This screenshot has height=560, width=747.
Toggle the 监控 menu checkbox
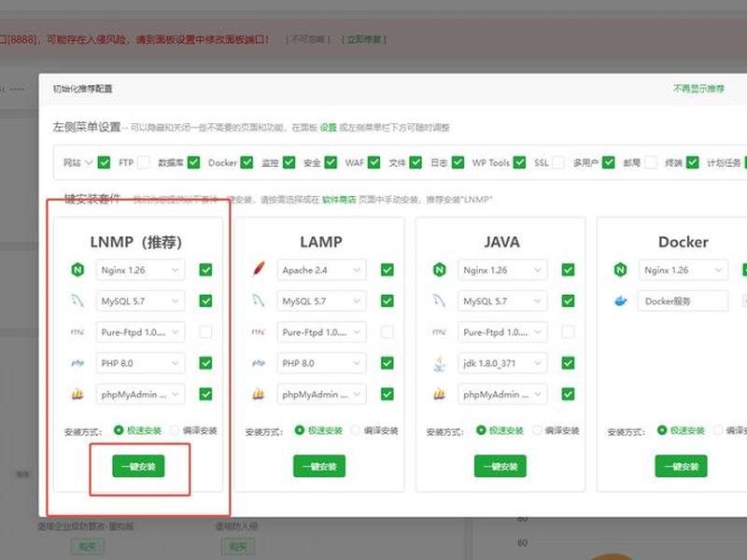(x=289, y=162)
